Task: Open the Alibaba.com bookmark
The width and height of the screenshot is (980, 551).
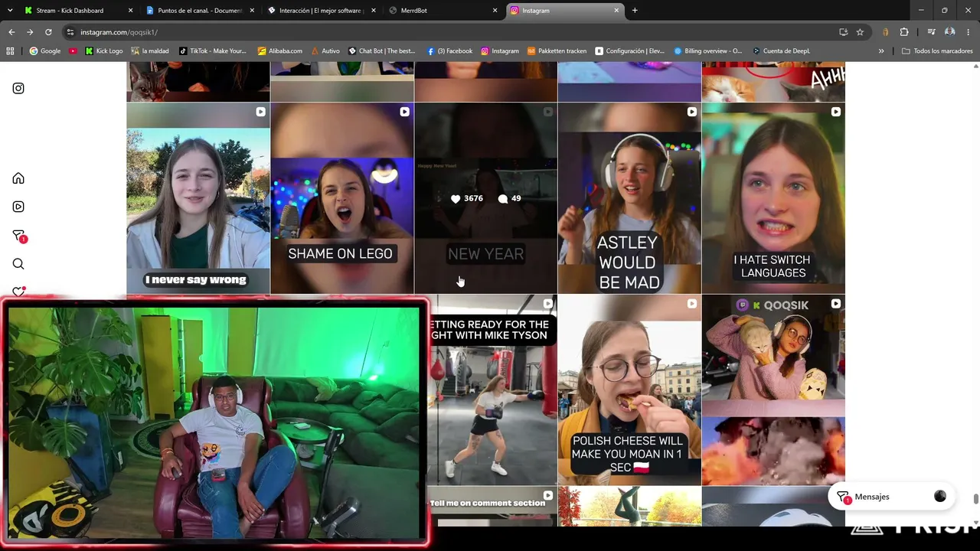Action: pos(279,51)
